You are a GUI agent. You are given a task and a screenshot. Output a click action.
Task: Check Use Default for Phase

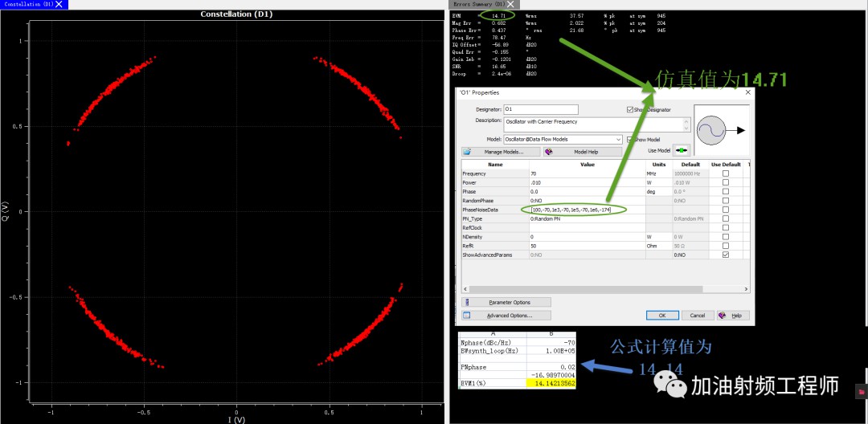pos(726,191)
